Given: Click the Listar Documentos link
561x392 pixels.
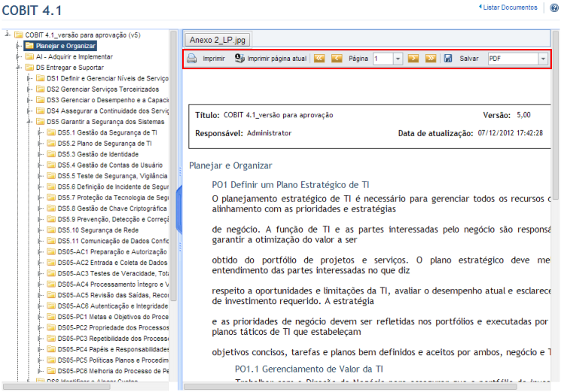Looking at the screenshot, I should tap(508, 7).
